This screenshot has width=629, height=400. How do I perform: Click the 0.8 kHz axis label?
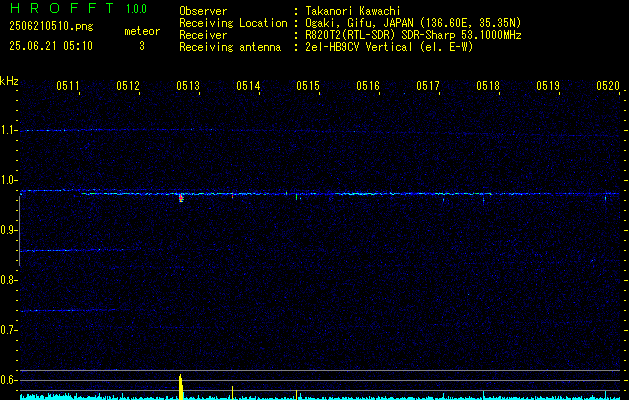[x=8, y=280]
